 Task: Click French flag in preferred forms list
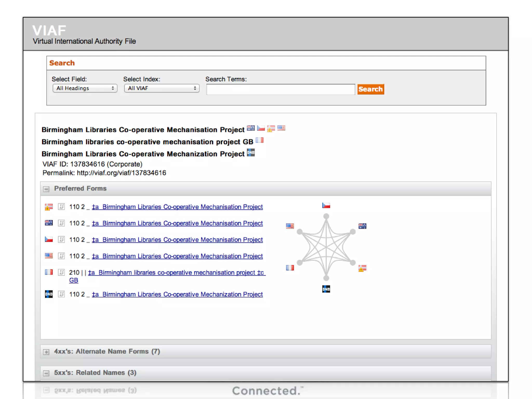pos(49,272)
